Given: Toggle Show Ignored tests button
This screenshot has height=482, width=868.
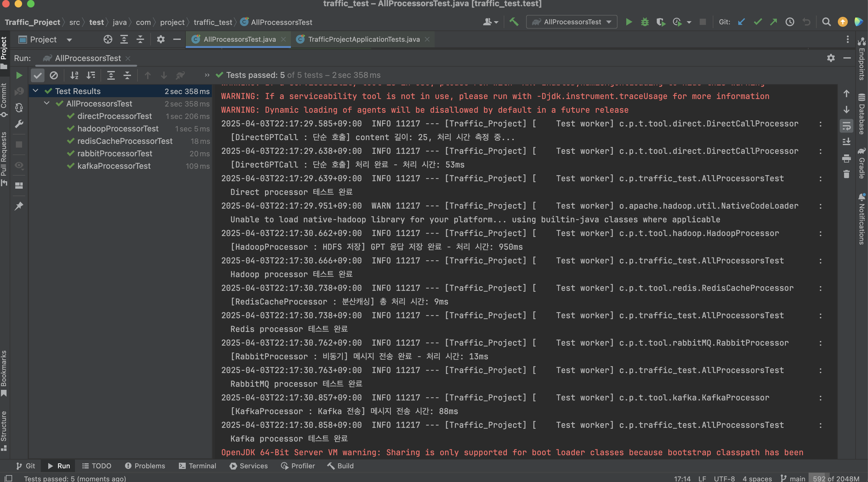Looking at the screenshot, I should (x=54, y=75).
